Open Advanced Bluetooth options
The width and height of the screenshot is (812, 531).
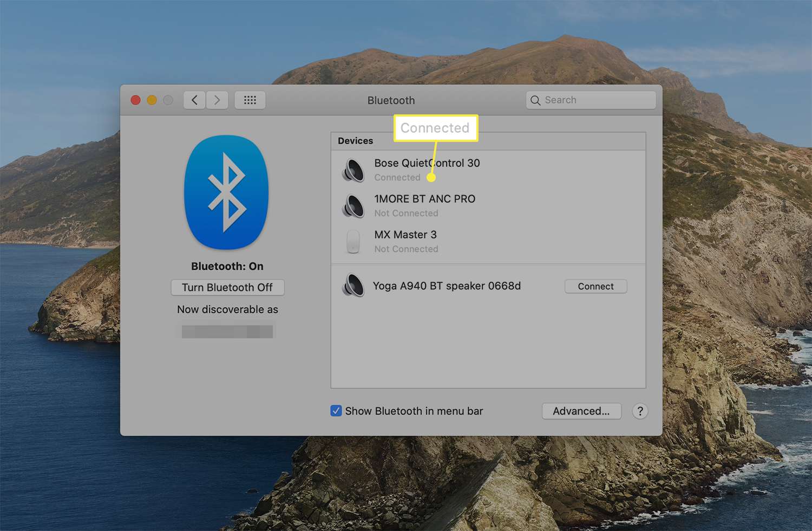click(581, 411)
